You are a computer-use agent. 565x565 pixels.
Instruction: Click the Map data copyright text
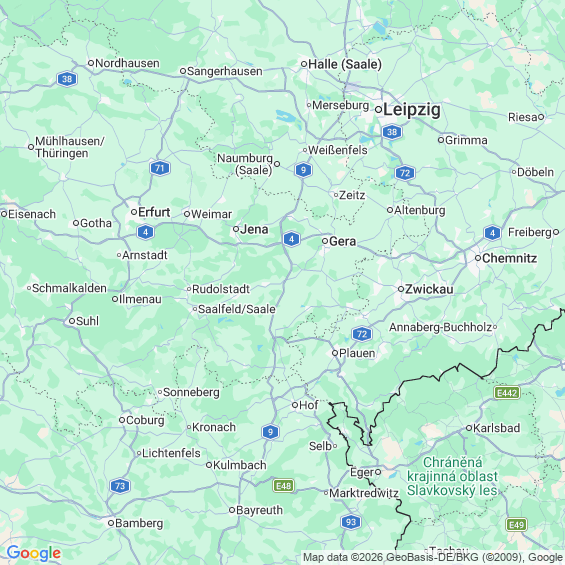coord(432,557)
